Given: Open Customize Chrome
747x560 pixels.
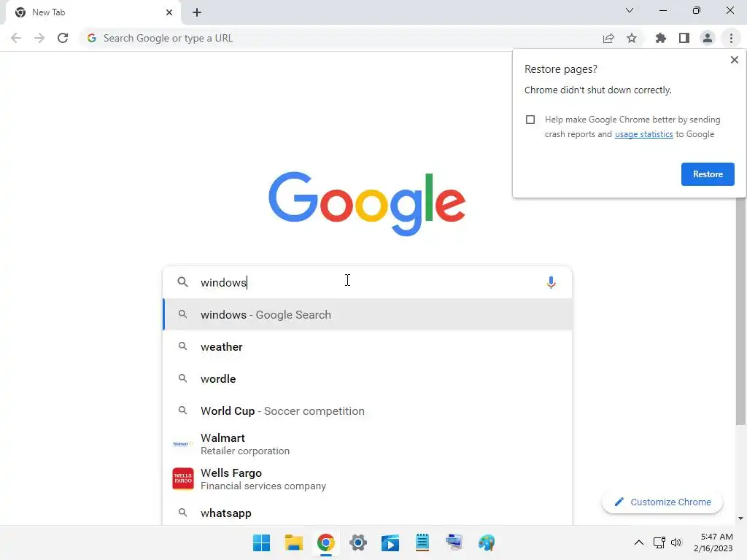Looking at the screenshot, I should [x=662, y=502].
